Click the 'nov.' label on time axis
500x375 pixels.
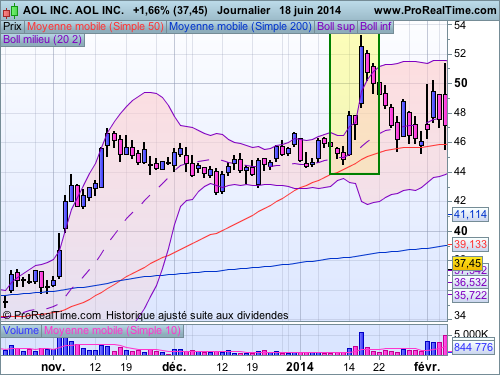(53, 367)
